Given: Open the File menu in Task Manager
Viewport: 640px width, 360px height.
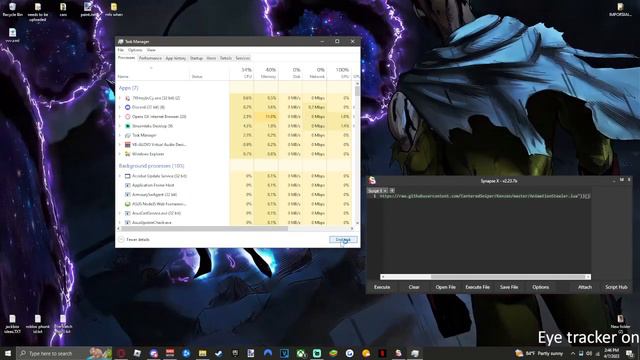Looking at the screenshot, I should tap(121, 50).
